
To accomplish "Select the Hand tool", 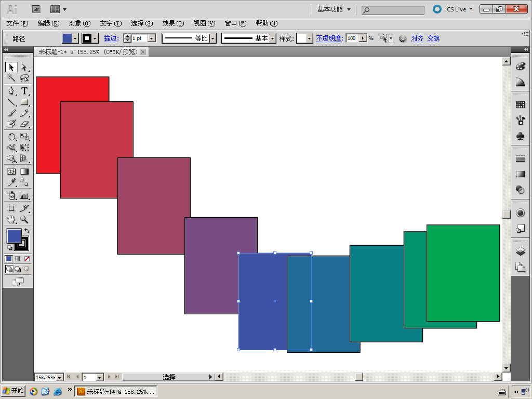I will pyautogui.click(x=11, y=220).
